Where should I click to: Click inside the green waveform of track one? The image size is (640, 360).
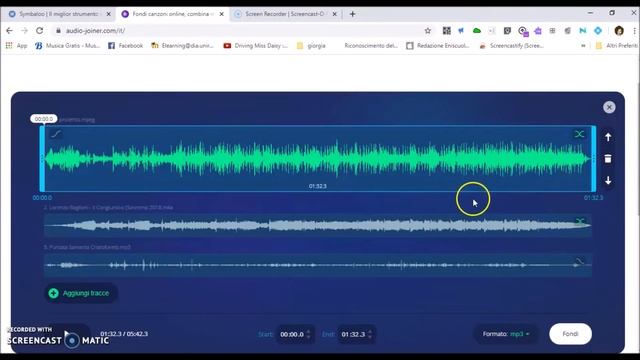click(318, 158)
